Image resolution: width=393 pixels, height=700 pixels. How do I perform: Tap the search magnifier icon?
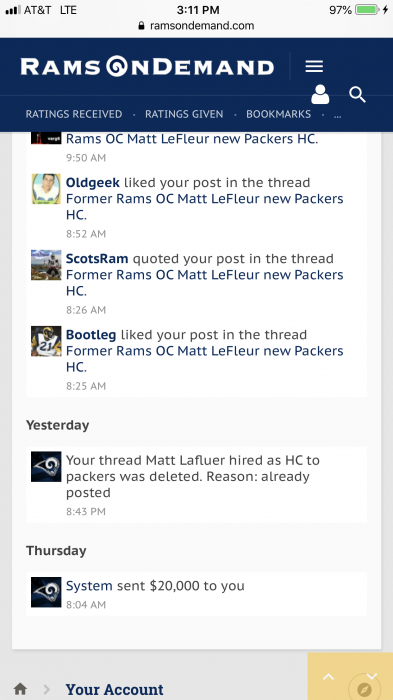coord(357,95)
